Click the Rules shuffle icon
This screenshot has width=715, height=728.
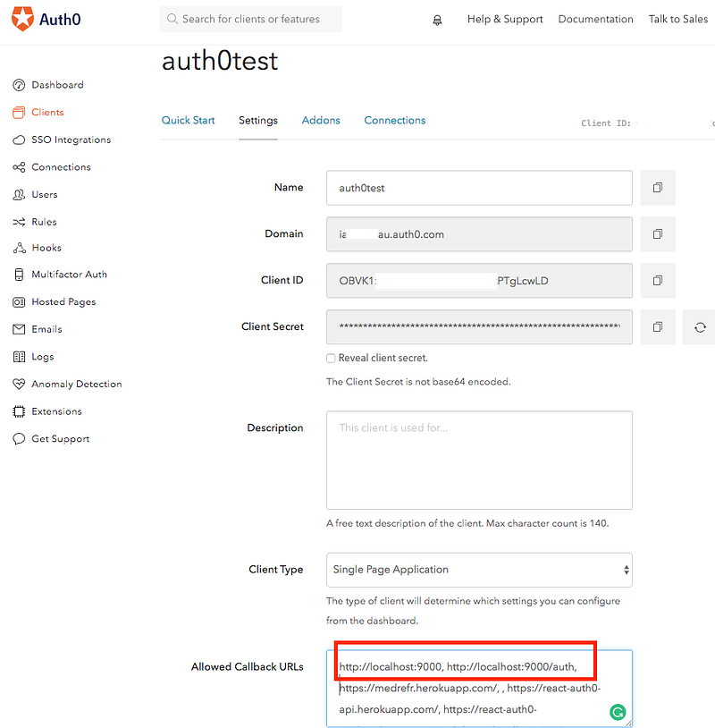click(x=19, y=222)
